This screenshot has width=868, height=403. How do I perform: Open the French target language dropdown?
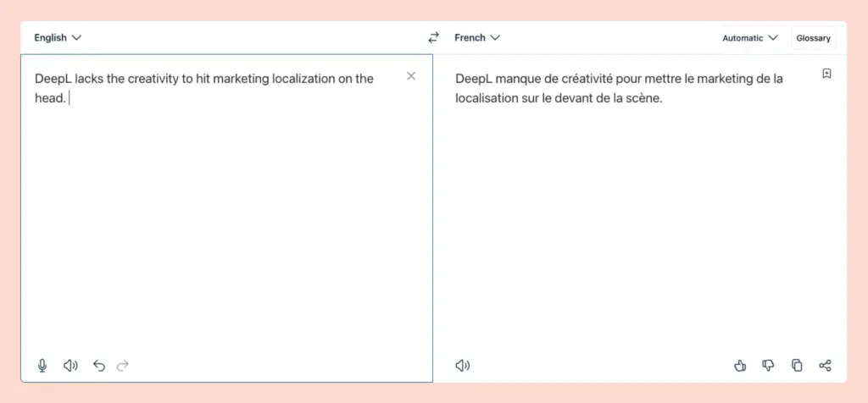[477, 38]
